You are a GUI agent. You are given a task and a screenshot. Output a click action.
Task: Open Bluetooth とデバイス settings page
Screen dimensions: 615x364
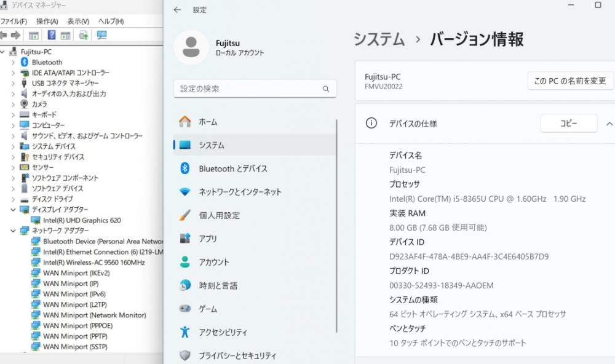click(255, 168)
